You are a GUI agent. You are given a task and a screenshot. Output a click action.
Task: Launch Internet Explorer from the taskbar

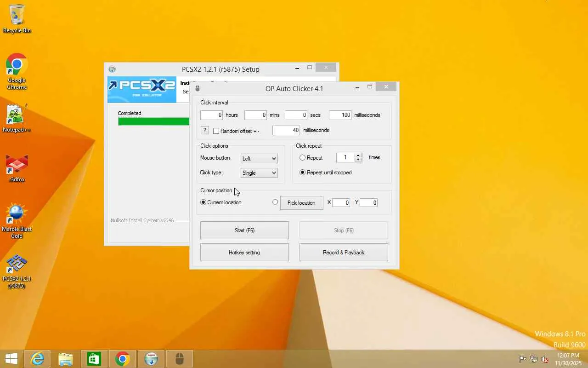[x=37, y=359]
